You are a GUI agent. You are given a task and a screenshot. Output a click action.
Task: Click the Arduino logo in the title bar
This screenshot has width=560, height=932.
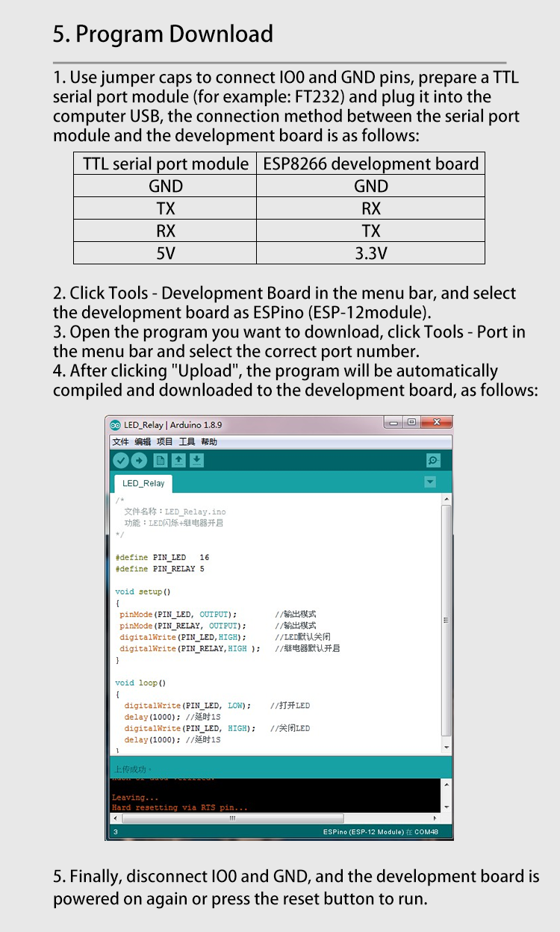tap(116, 425)
